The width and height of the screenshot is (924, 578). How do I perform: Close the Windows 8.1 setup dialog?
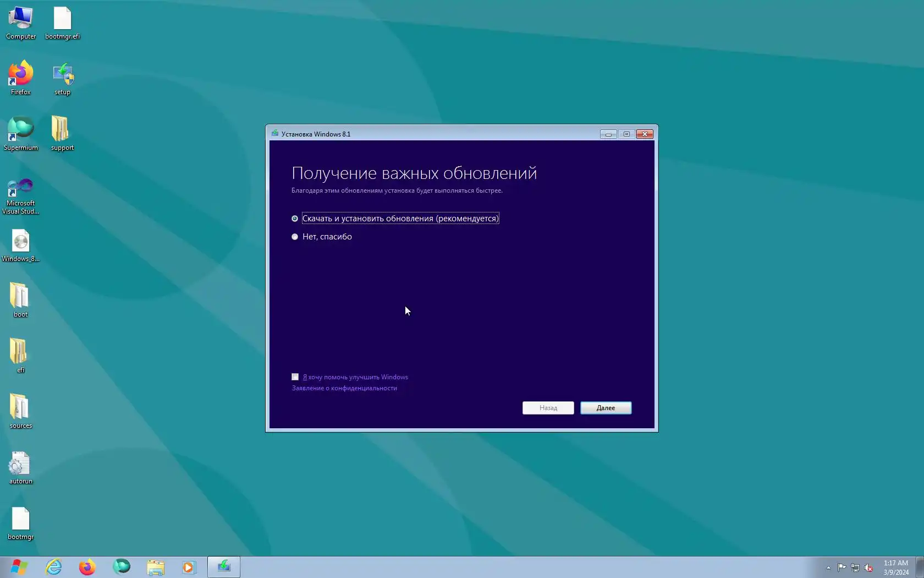click(645, 134)
